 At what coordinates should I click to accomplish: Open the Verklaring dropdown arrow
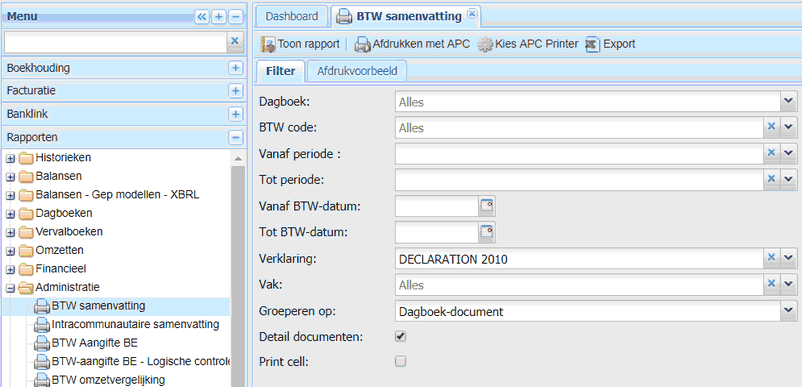789,258
